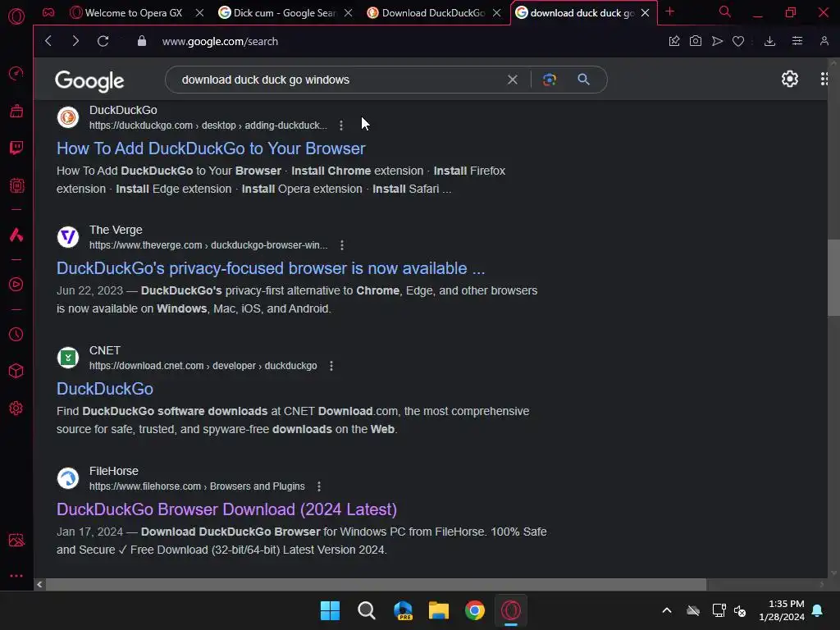Search tabs with the magnifier icon
Viewport: 840px width, 630px height.
(x=725, y=11)
